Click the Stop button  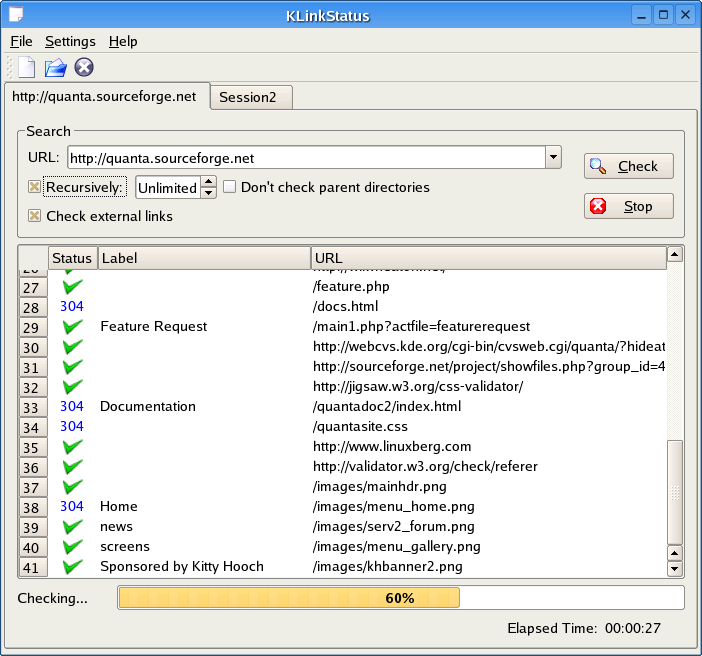coord(629,206)
